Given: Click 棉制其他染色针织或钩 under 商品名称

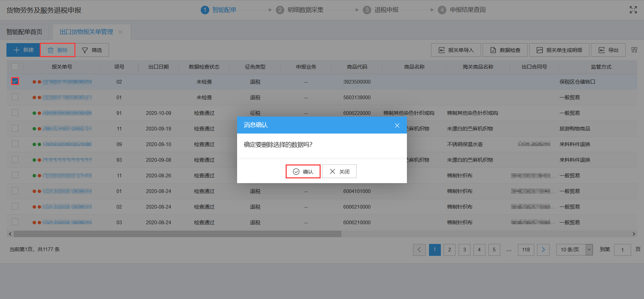Looking at the screenshot, I should [x=409, y=113].
